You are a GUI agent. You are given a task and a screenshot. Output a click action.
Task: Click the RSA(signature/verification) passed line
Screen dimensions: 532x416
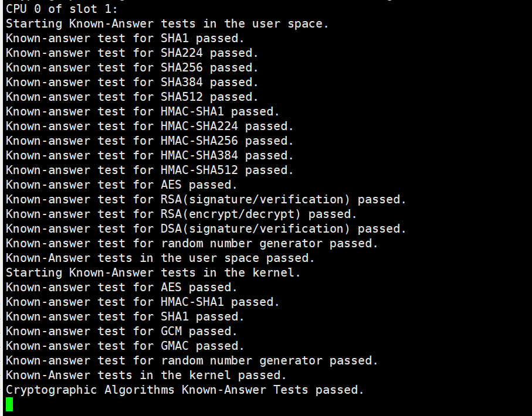pos(206,199)
